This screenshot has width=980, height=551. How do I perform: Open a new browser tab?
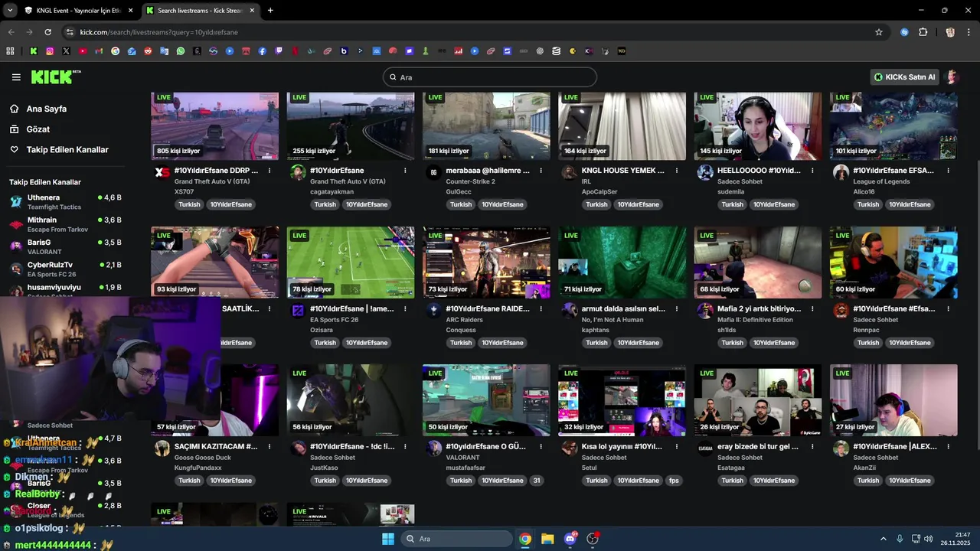tap(270, 11)
